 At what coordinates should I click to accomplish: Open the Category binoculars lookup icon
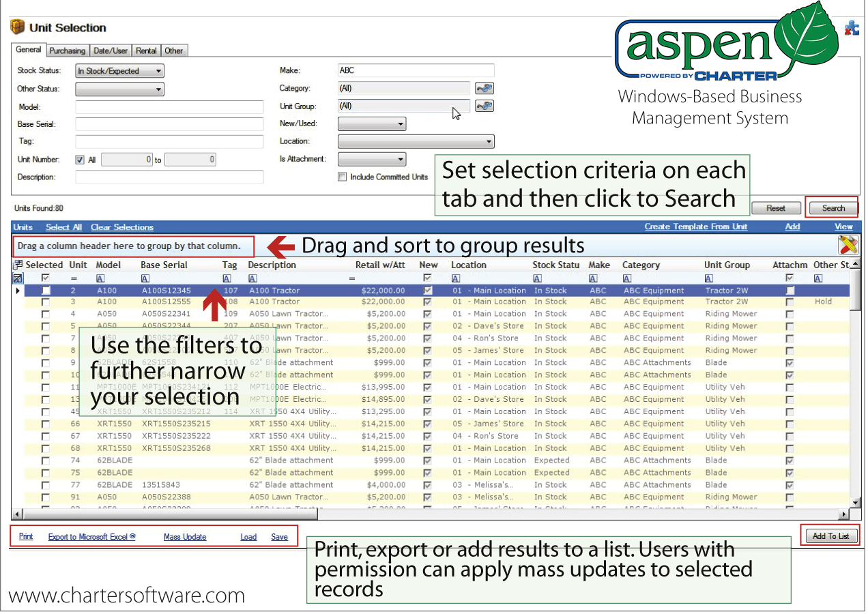click(x=484, y=87)
